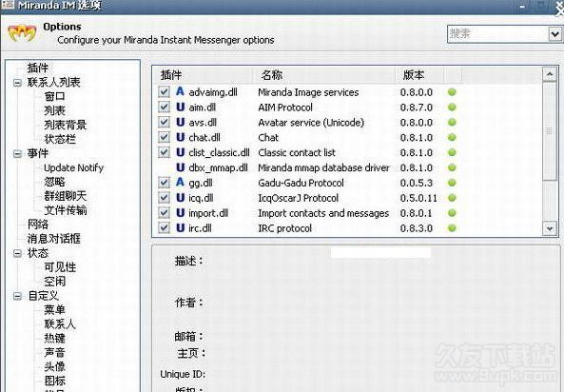Screen dimensions: 564x392
Task: Click the scroll down arrow of plugin list
Action: [x=549, y=228]
